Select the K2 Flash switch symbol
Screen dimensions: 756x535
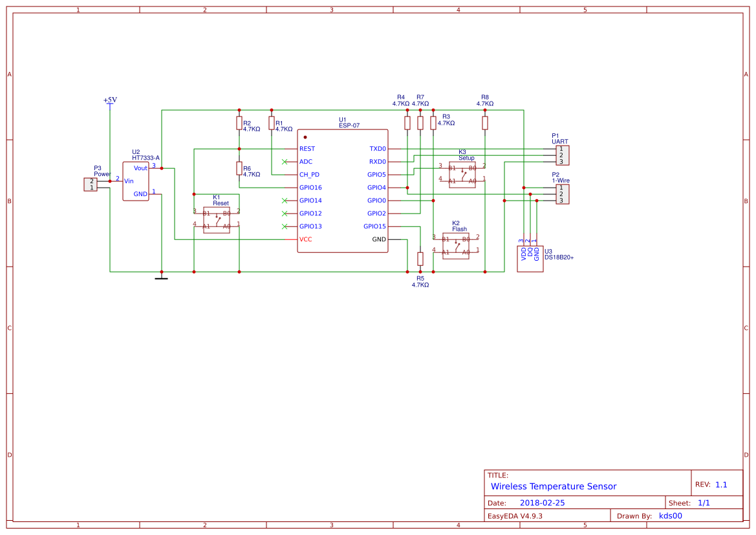[x=456, y=246]
